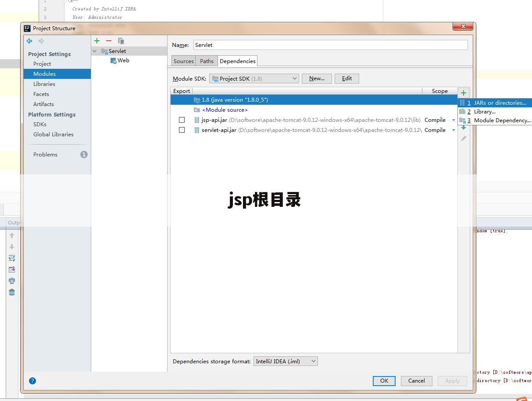Image resolution: width=532 pixels, height=401 pixels.
Task: Click the forward navigation arrow in Project Structure
Action: pos(41,41)
